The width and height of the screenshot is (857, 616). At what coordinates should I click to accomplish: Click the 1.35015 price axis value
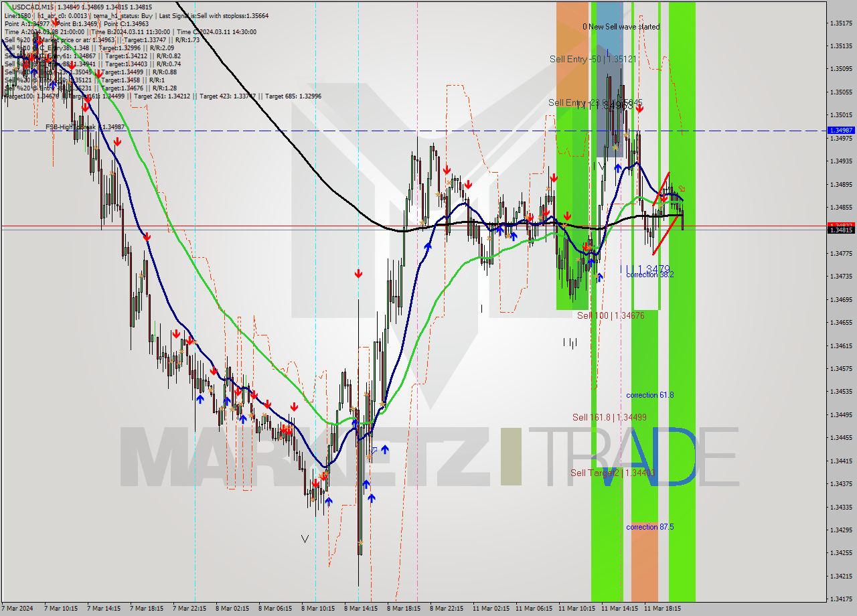[841, 115]
